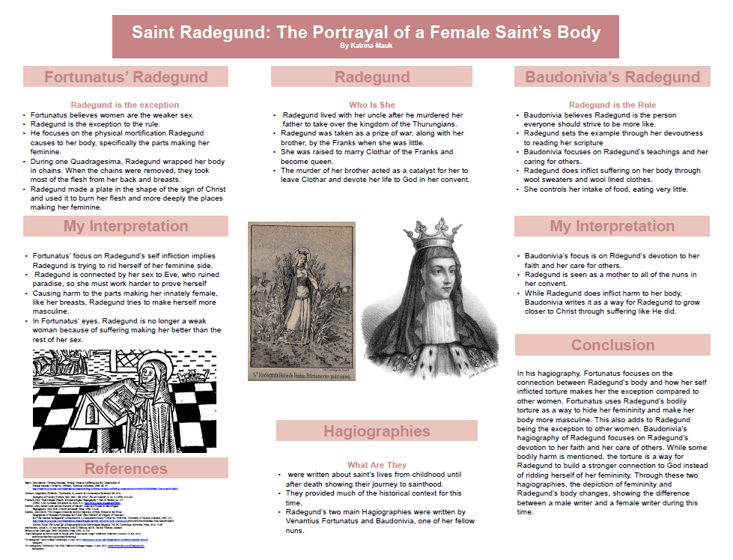
Task: Select the center "Radegund" section heading
Action: [371, 77]
